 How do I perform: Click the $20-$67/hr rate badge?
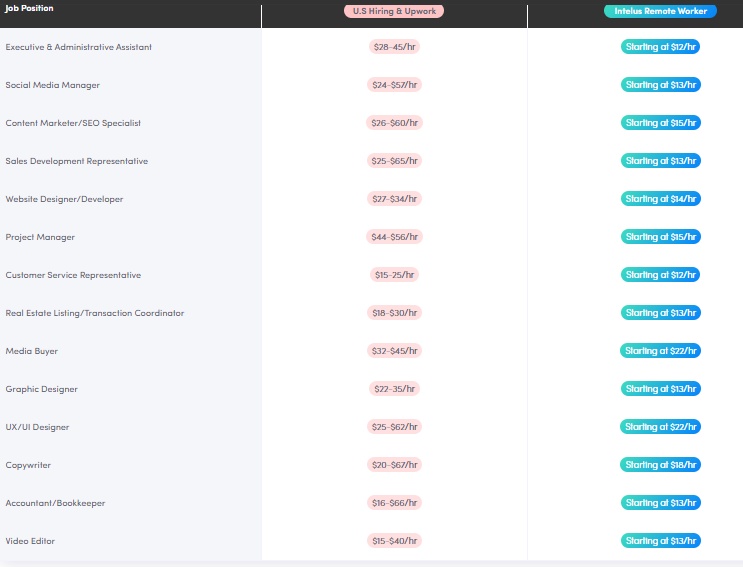tap(394, 465)
